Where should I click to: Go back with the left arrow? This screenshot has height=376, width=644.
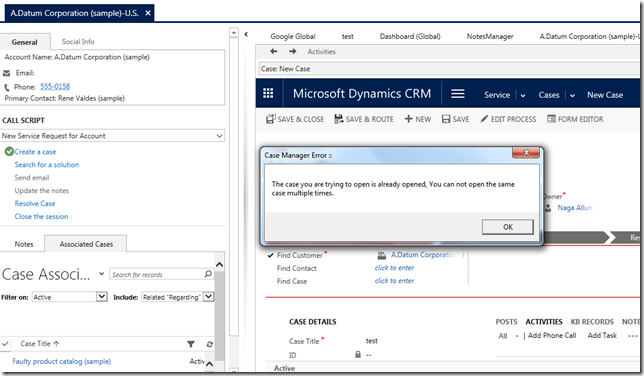point(274,51)
